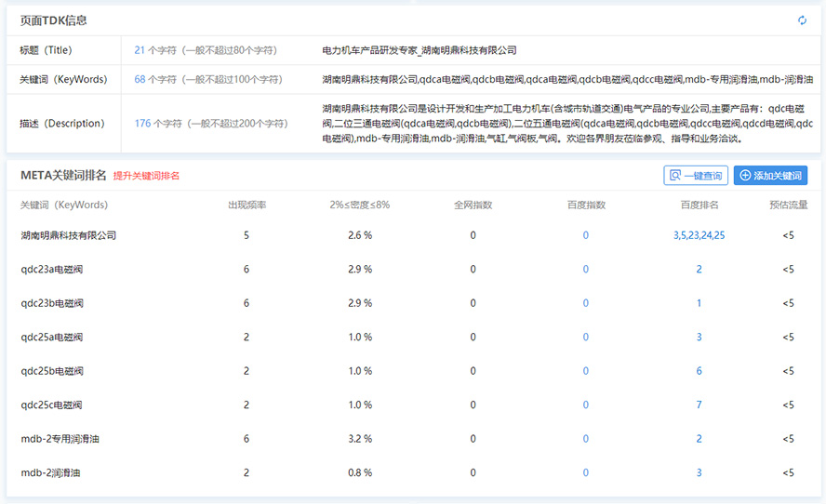Click the refresh icon in 页面TDK信息 header
The width and height of the screenshot is (826, 504).
point(802,20)
